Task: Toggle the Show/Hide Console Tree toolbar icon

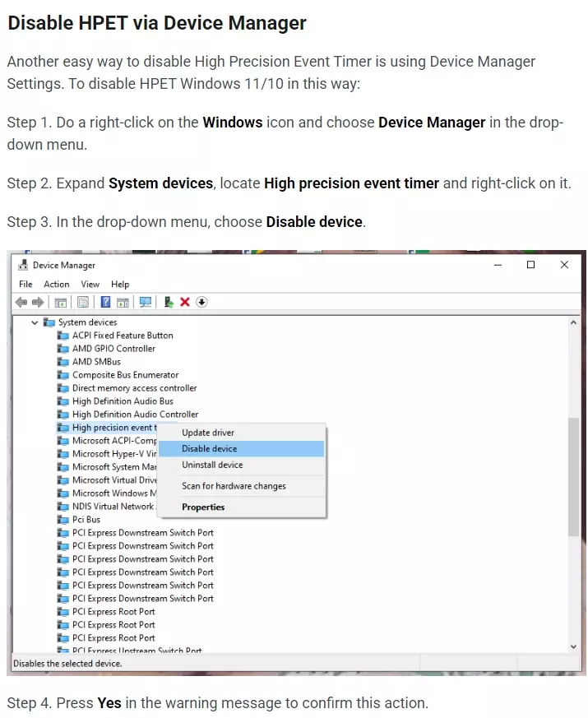Action: [61, 302]
